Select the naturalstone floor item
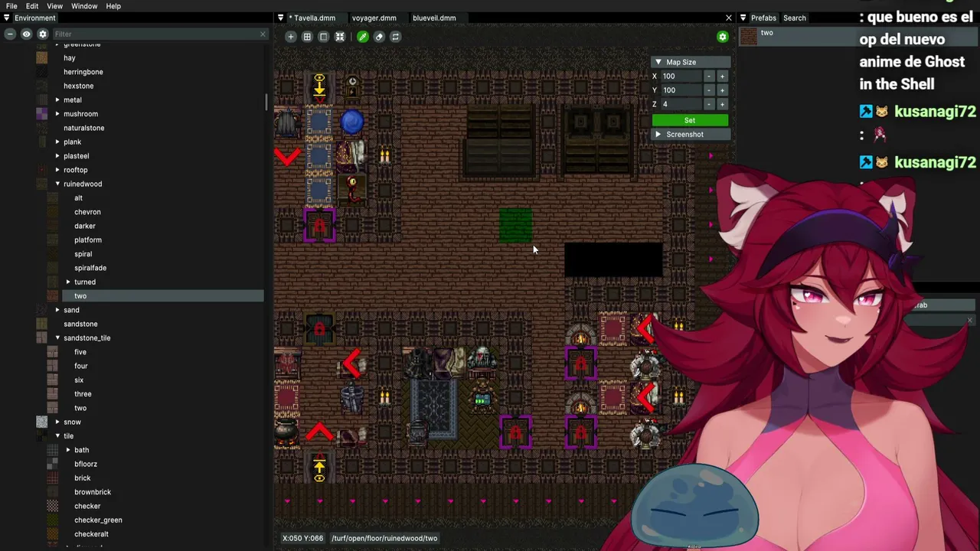 pos(84,128)
